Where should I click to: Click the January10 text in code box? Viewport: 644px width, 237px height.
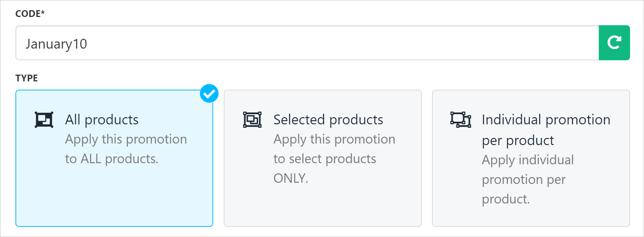[56, 44]
